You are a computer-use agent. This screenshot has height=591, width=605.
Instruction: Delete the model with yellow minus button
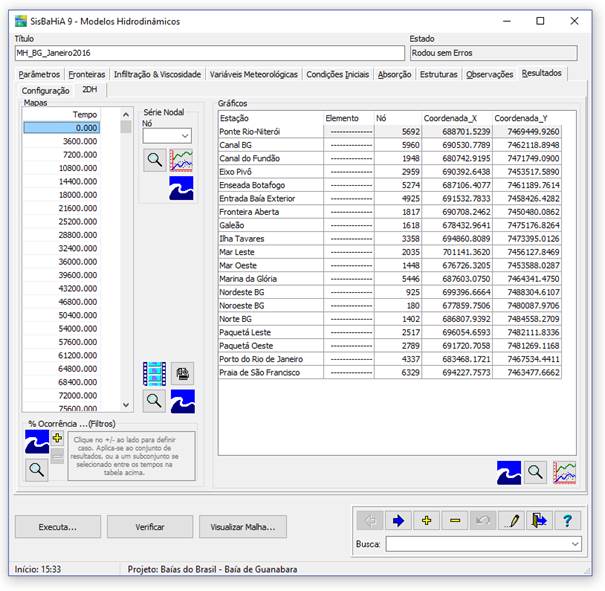[x=455, y=521]
